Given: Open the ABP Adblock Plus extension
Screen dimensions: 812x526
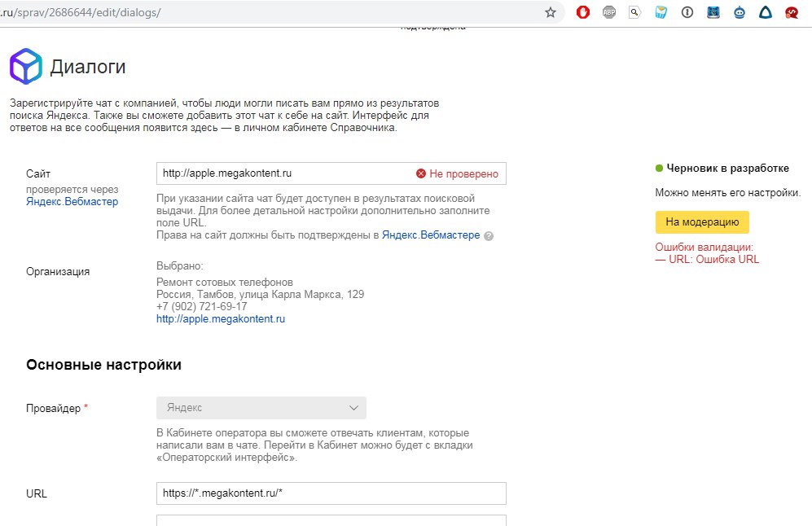Looking at the screenshot, I should (x=609, y=12).
